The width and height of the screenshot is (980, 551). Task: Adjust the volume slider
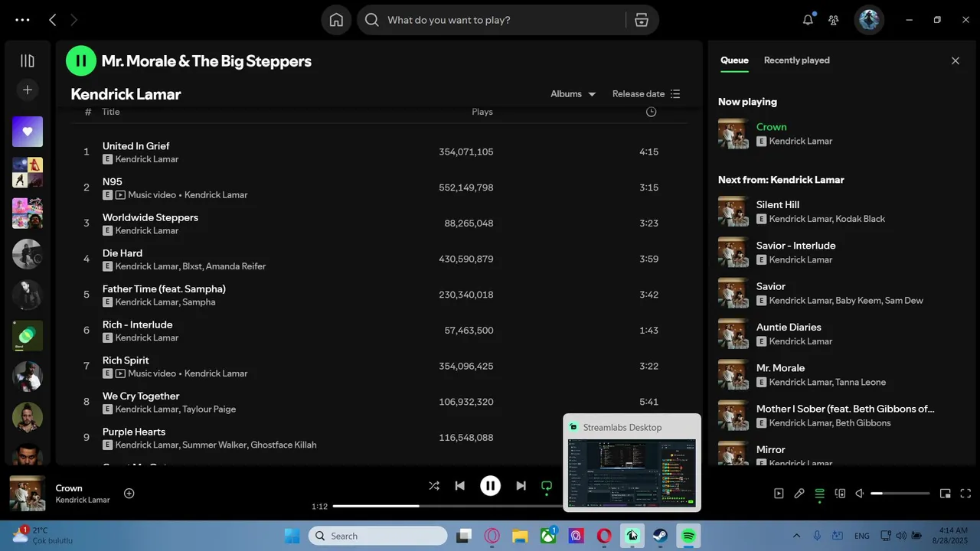coord(900,494)
